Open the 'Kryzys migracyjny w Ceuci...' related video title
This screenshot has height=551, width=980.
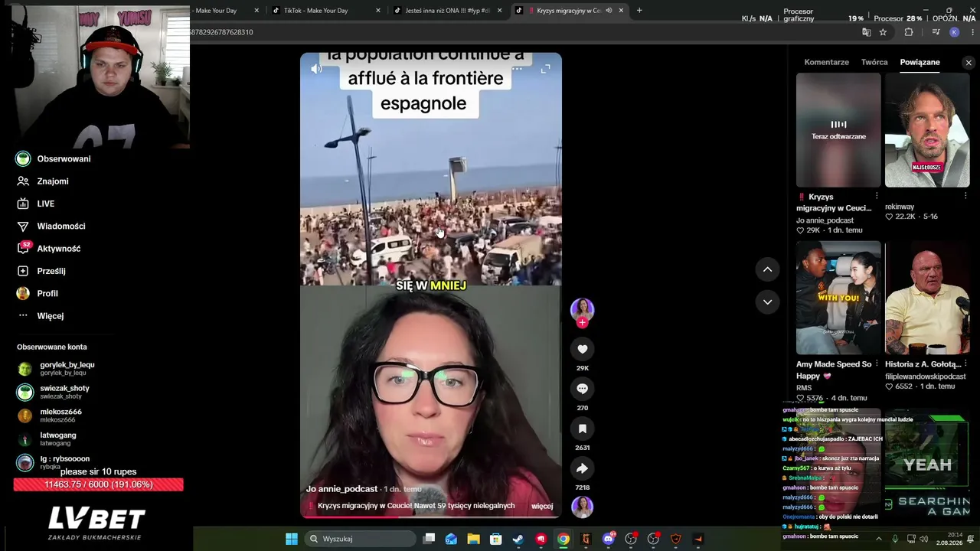click(x=834, y=202)
